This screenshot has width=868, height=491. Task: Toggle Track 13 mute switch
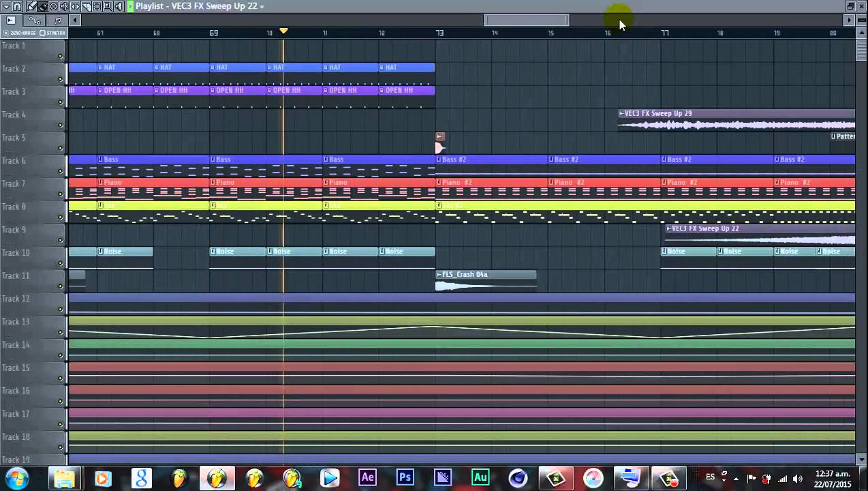(x=60, y=332)
